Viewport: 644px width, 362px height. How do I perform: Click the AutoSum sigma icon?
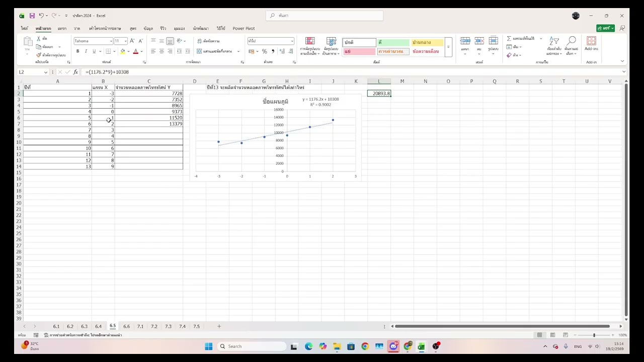(509, 39)
